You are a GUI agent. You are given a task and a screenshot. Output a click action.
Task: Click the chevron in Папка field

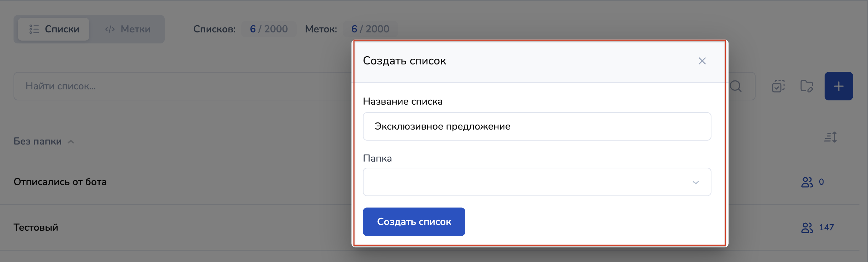point(695,183)
